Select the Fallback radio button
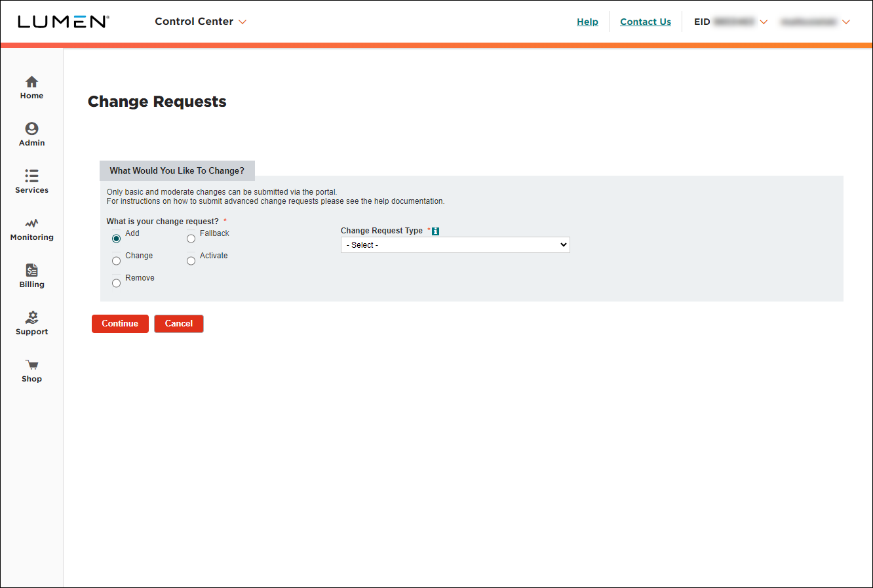The height and width of the screenshot is (588, 873). pos(191,239)
